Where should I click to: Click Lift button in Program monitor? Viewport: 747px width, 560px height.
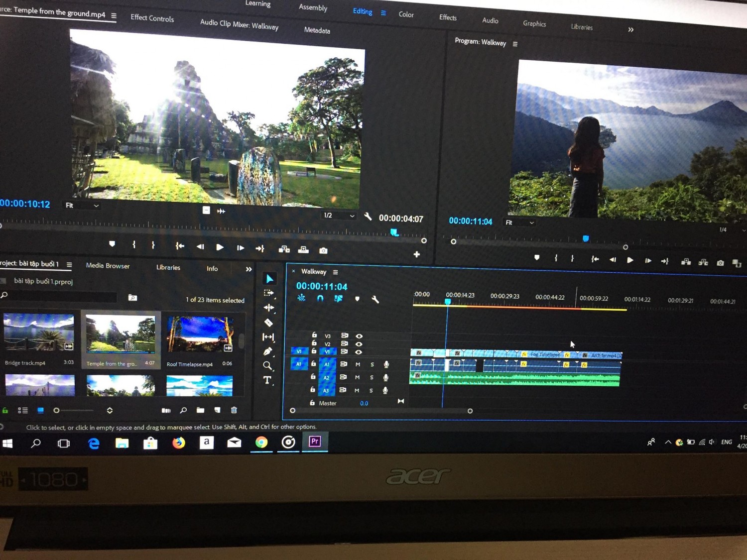[686, 262]
